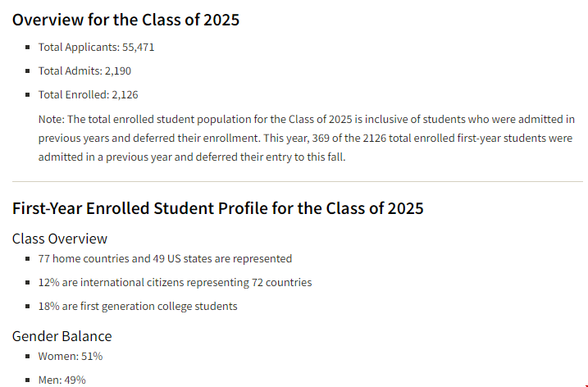The image size is (588, 387).
Task: Click the 'Total Applicants: 55,471' line
Action: click(96, 48)
